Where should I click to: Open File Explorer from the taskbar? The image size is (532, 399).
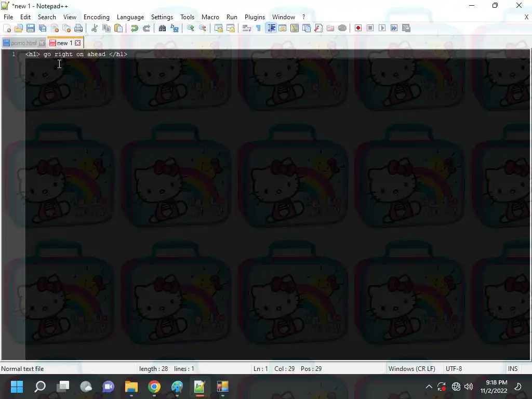pyautogui.click(x=131, y=387)
